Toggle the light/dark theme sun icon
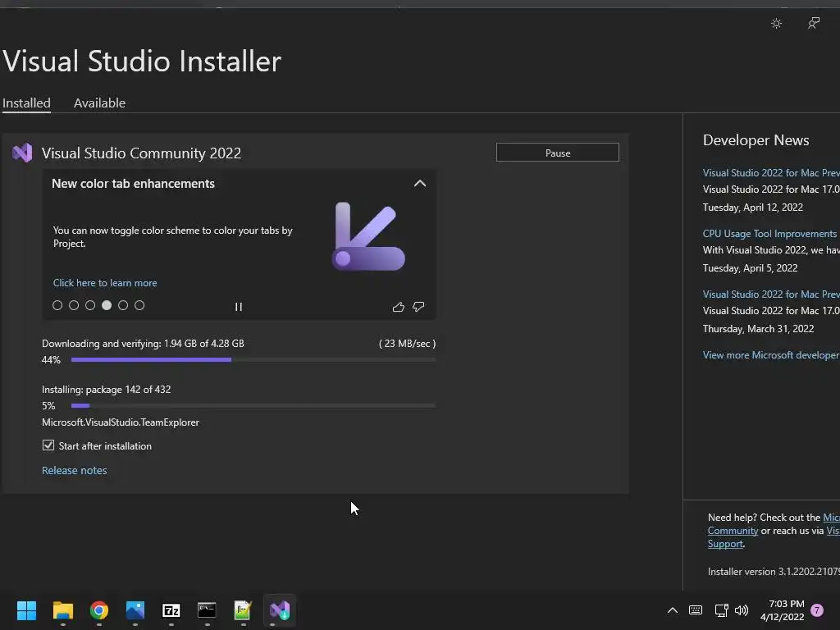 [776, 24]
